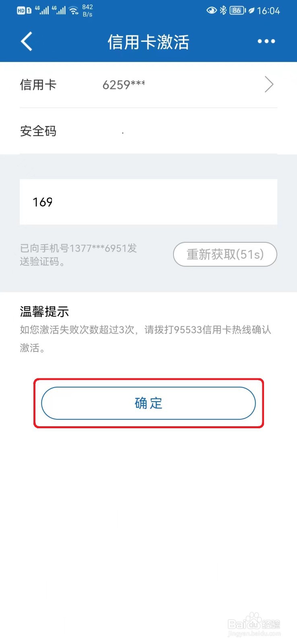This screenshot has width=297, height=644.
Task: Tap the power saving leaf icon
Action: pos(251,11)
